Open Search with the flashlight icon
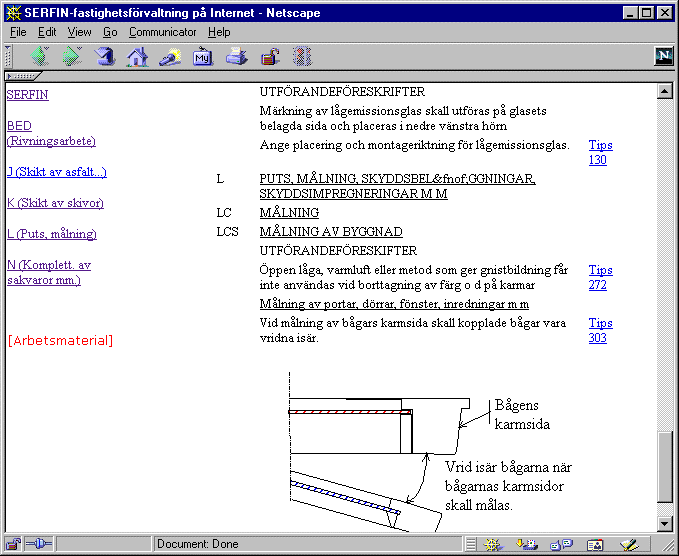This screenshot has width=679, height=556. coord(170,57)
